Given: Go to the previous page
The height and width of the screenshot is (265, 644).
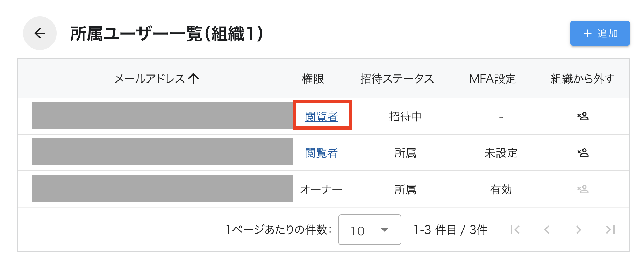Looking at the screenshot, I should coord(546,230).
